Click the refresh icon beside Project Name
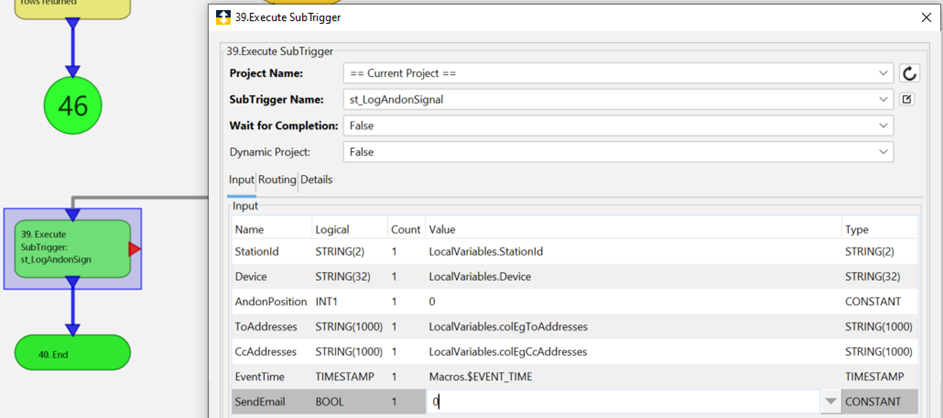 coord(909,73)
